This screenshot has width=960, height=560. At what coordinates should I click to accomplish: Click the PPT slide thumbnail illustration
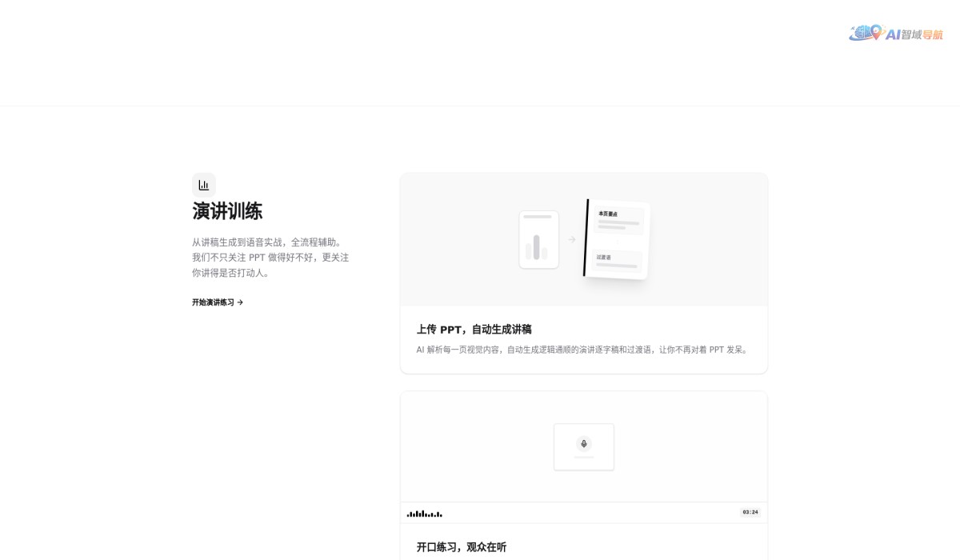(538, 238)
